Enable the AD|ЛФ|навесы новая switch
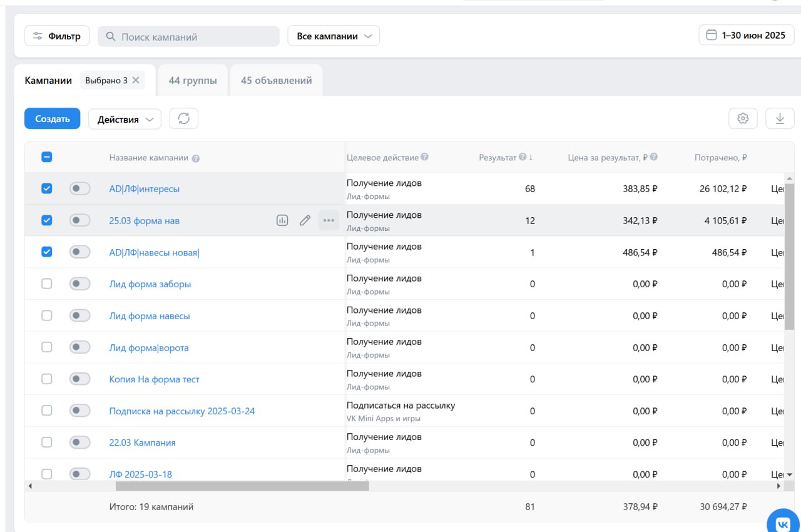Image resolution: width=801 pixels, height=532 pixels. click(79, 252)
